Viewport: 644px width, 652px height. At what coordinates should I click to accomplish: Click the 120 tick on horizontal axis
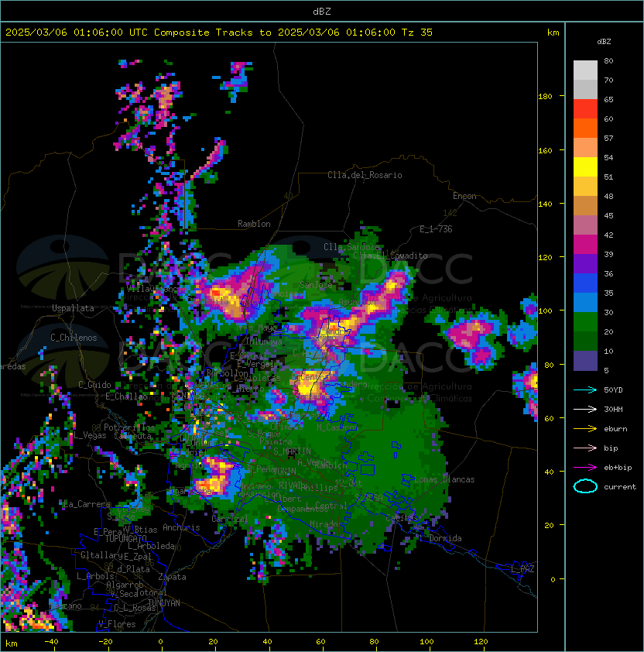click(x=481, y=642)
